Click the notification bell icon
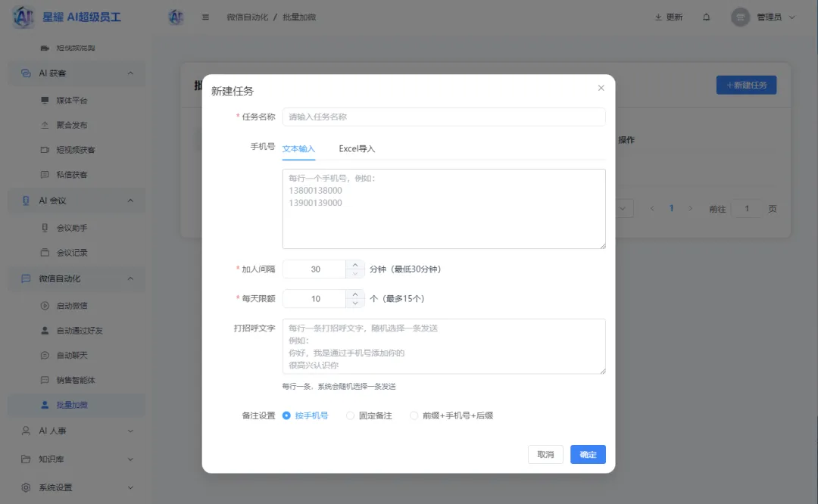 [x=707, y=16]
